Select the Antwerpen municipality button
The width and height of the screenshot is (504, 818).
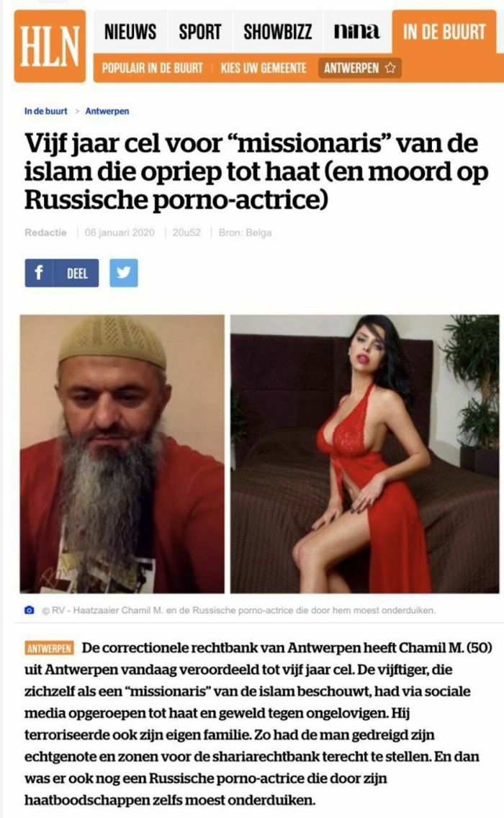[359, 68]
